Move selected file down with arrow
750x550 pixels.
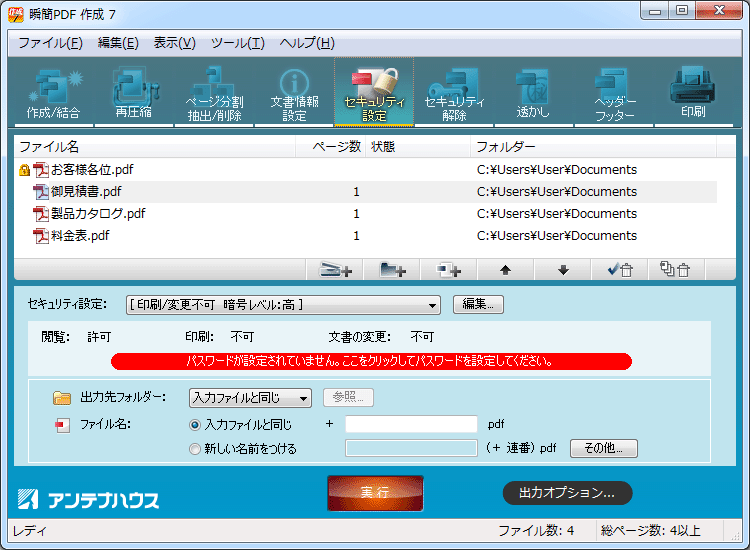563,270
